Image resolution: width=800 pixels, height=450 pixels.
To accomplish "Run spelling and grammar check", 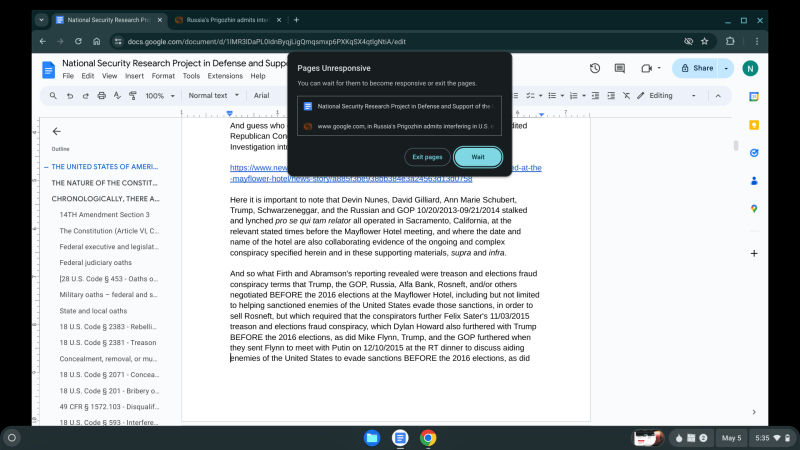I will tap(117, 95).
